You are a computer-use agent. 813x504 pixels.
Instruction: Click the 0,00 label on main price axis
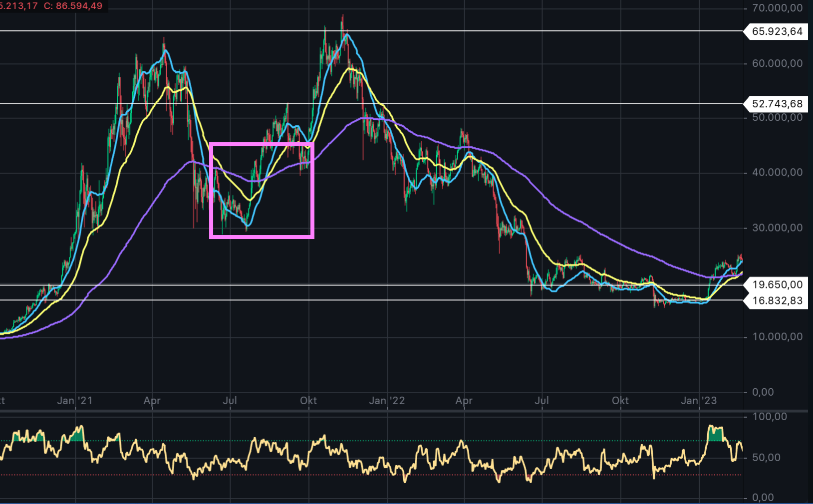(x=763, y=392)
